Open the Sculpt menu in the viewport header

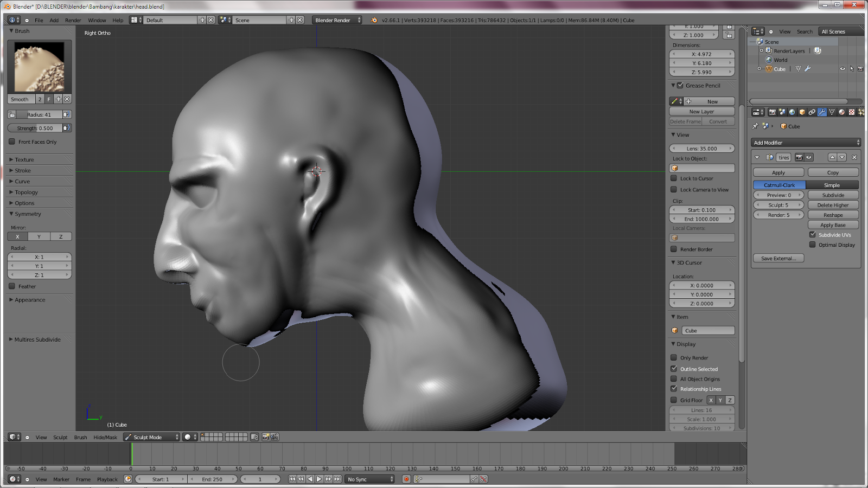click(x=60, y=438)
